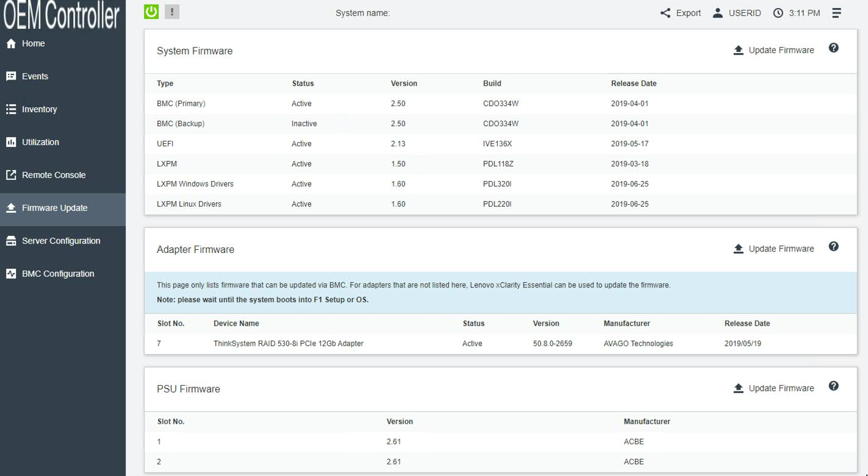Viewport: 868px width, 476px height.
Task: Click the Server Configuration icon in sidebar
Action: [11, 241]
